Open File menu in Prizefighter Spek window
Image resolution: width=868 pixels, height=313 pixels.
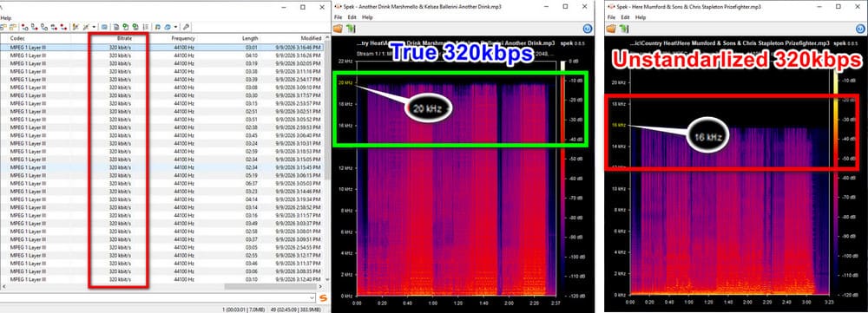point(612,17)
